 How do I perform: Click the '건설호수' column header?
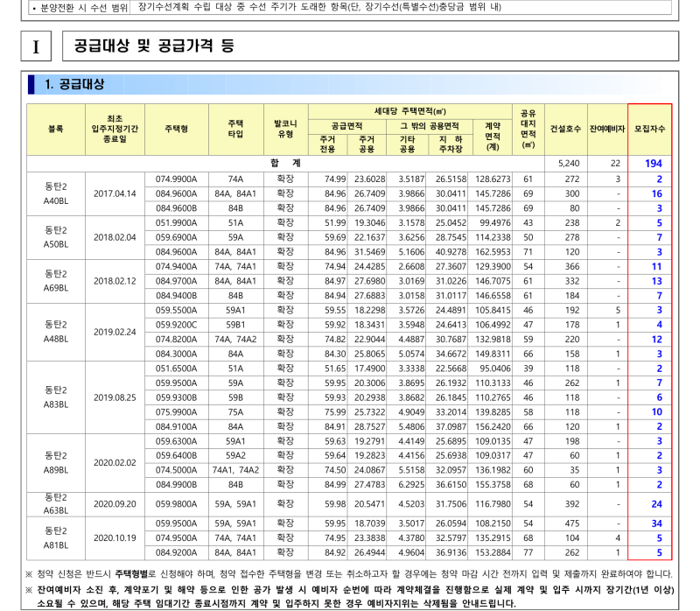(x=565, y=129)
